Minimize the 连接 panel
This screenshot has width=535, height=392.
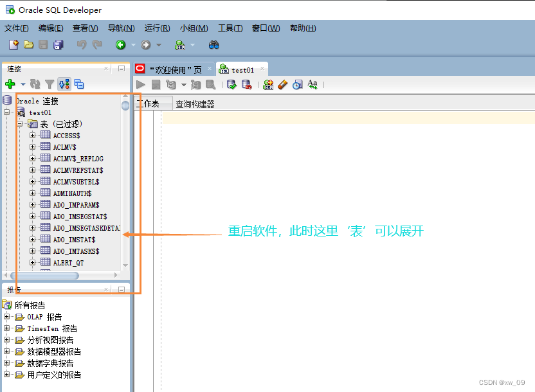pyautogui.click(x=121, y=69)
